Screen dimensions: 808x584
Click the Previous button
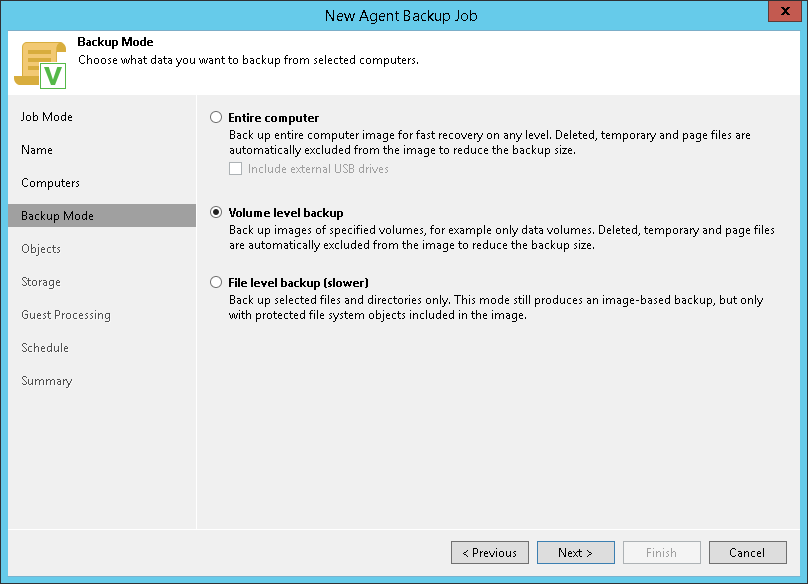tap(490, 553)
